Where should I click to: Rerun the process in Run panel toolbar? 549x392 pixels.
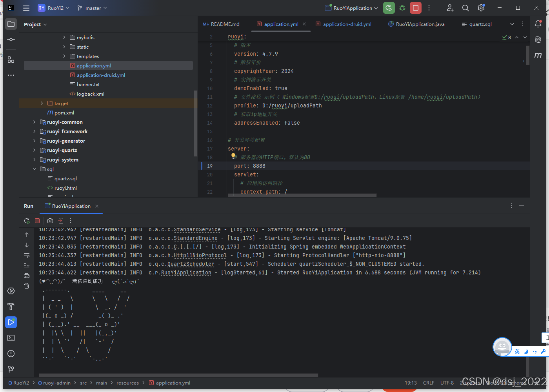[x=27, y=221]
